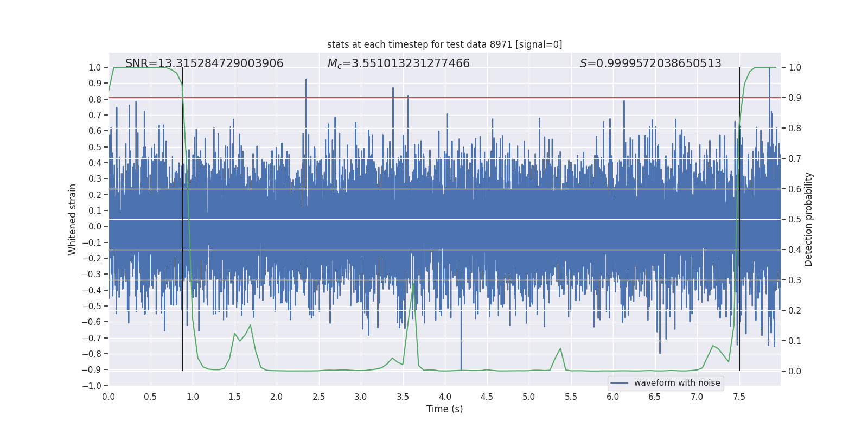Click the x-axis tick label 2.5
This screenshot has height=434, width=868.
pyautogui.click(x=318, y=397)
